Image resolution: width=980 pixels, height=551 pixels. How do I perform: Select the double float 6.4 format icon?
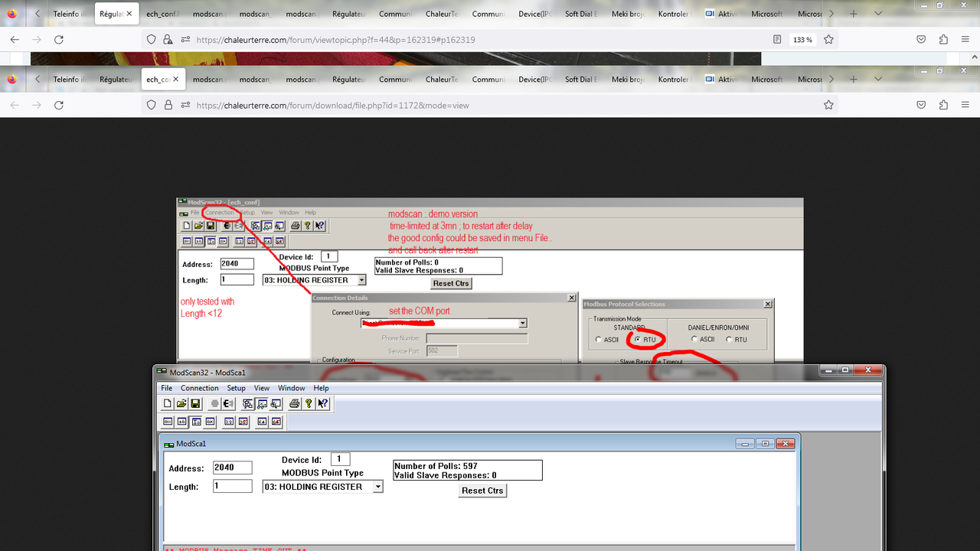[261, 422]
